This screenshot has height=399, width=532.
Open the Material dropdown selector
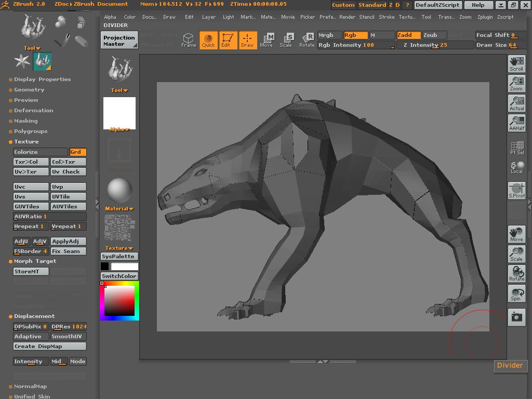pyautogui.click(x=119, y=208)
